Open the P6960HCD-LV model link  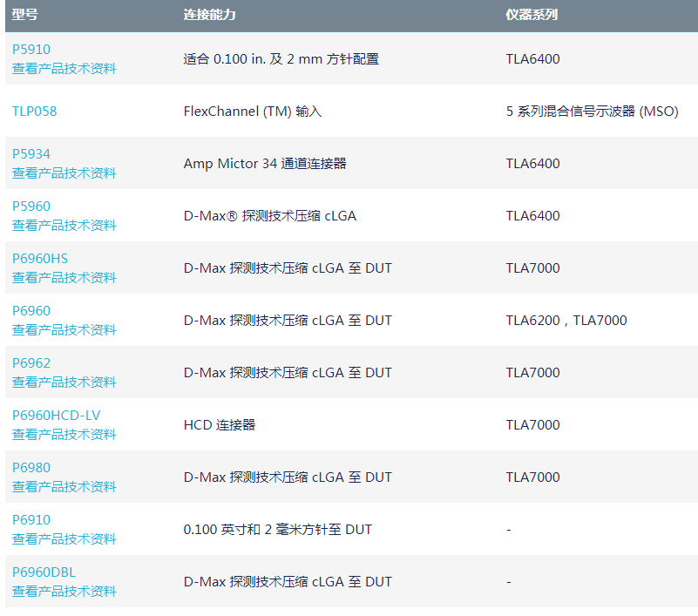[56, 416]
